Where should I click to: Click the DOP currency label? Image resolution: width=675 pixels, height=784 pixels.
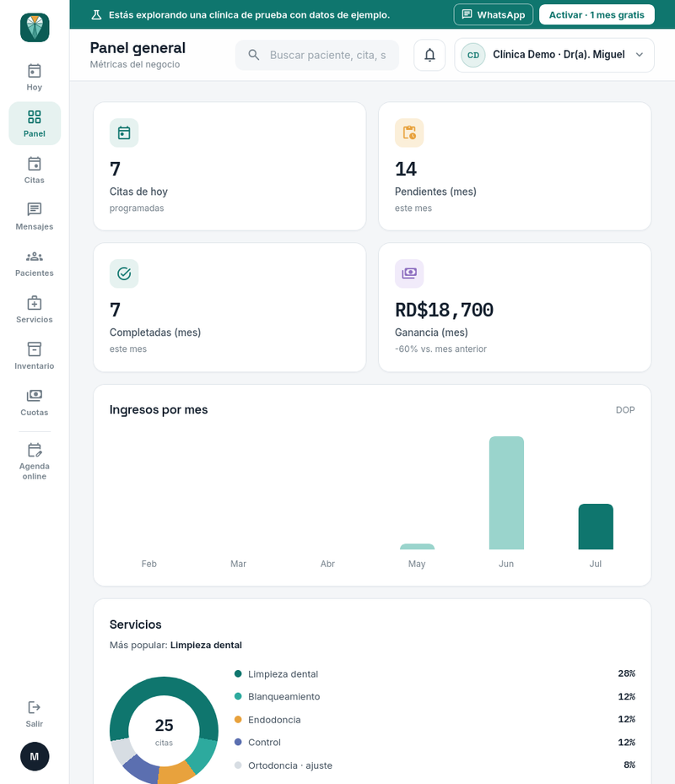click(x=625, y=410)
